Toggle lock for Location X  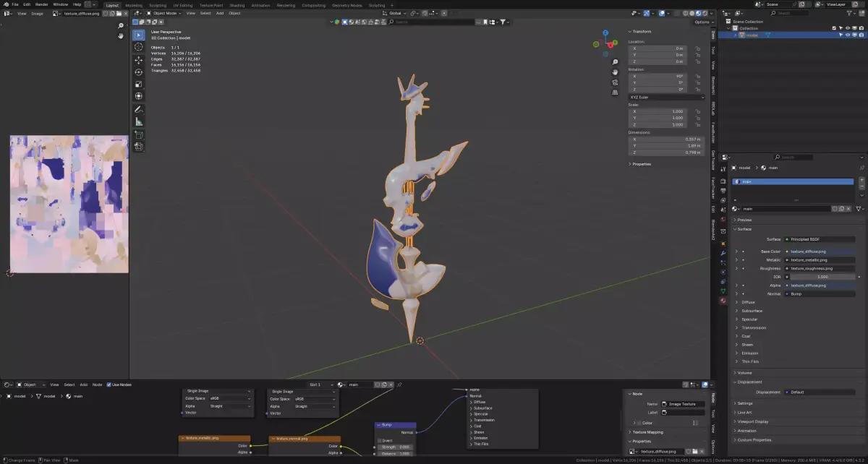[x=697, y=48]
